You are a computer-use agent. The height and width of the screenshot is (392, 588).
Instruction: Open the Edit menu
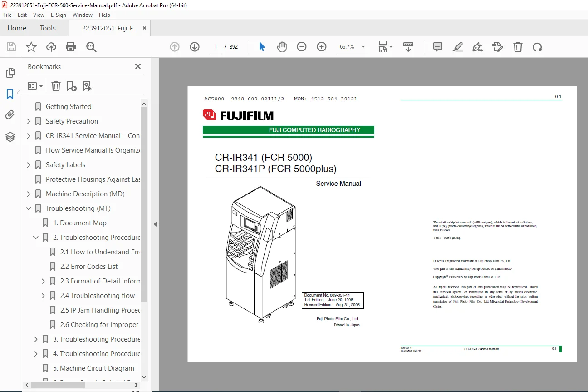click(x=22, y=15)
